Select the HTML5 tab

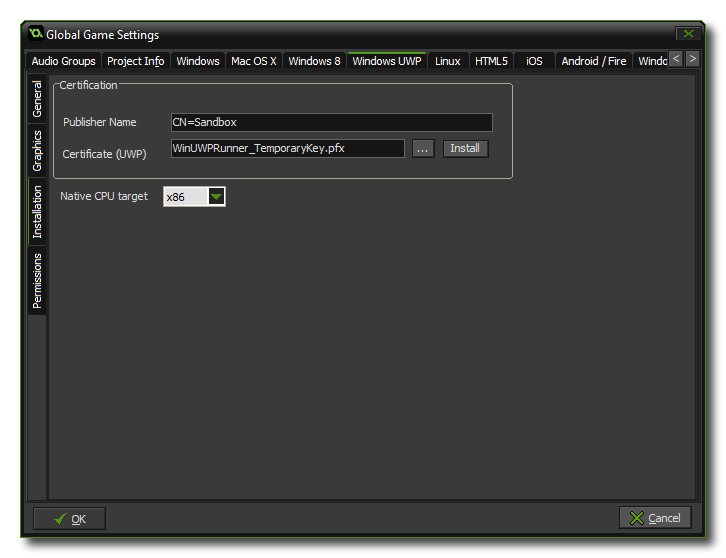point(491,61)
